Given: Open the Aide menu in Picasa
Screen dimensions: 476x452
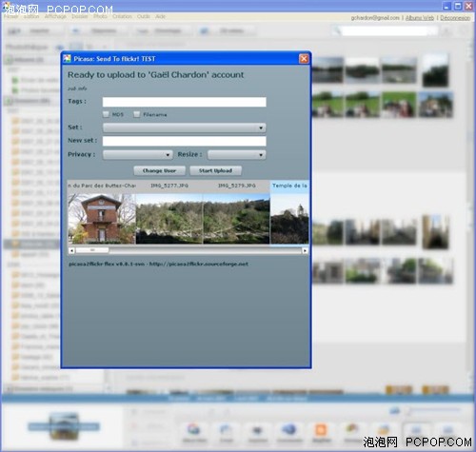Looking at the screenshot, I should (x=160, y=16).
